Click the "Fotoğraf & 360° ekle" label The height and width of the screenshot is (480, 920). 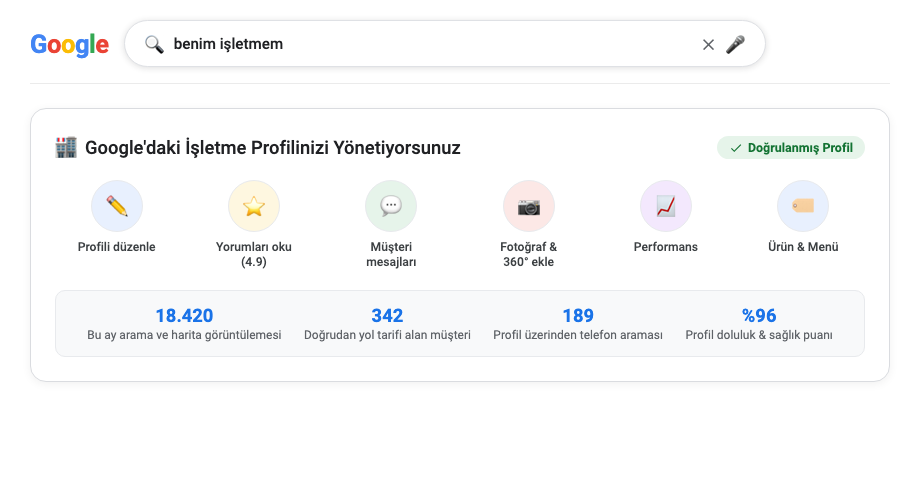pyautogui.click(x=529, y=254)
